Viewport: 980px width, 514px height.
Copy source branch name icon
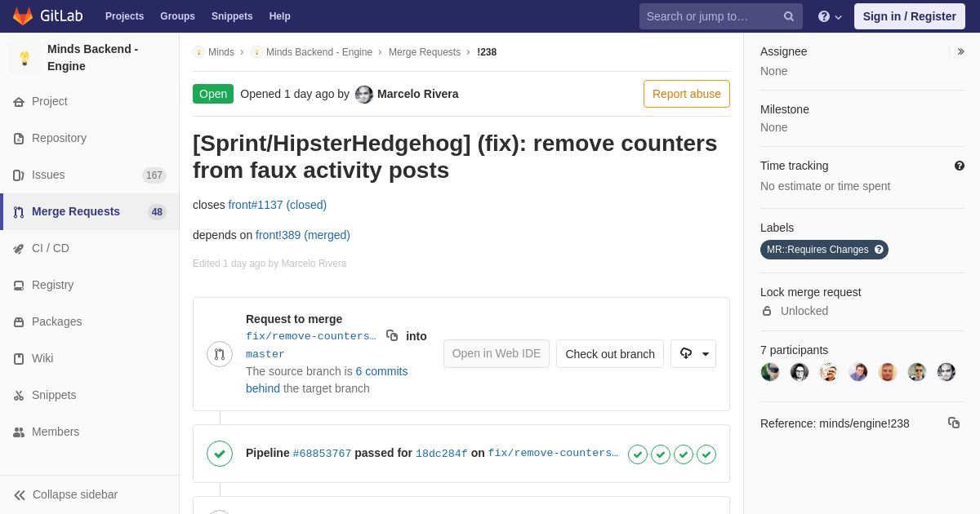(x=392, y=335)
